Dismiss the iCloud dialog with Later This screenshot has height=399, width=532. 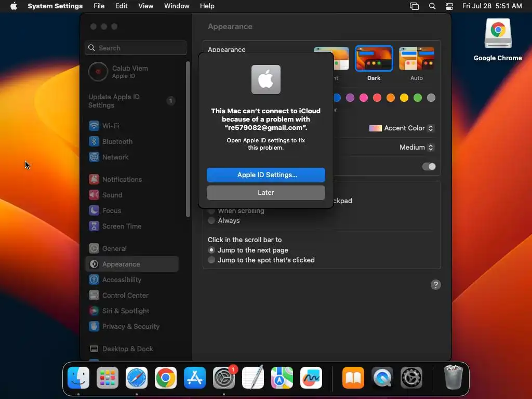(x=266, y=193)
